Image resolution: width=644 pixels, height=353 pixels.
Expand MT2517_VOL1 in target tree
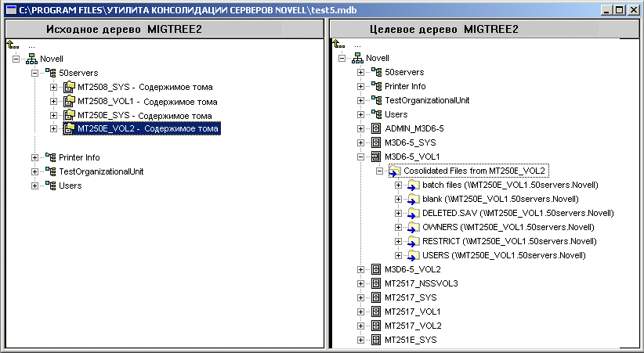(x=360, y=312)
